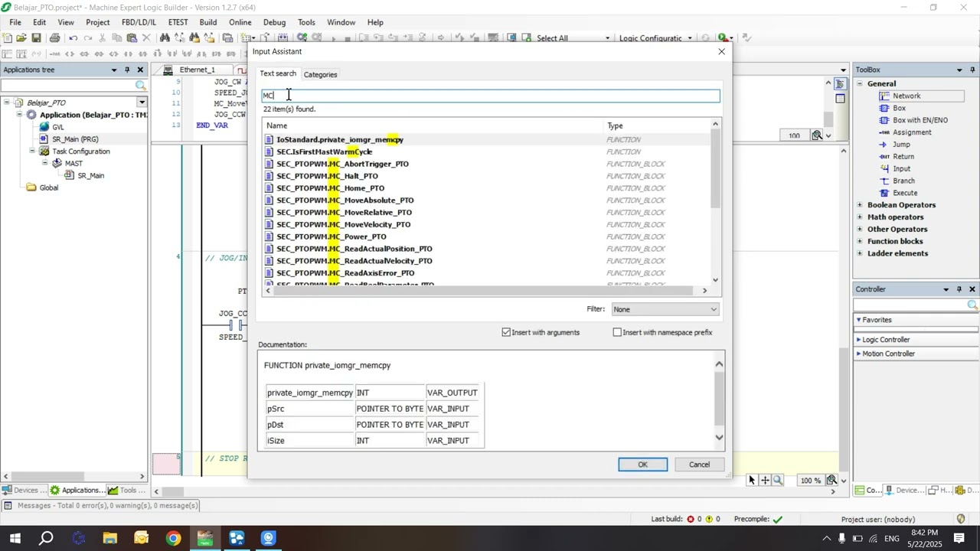Close the Input Assistant dialog

coord(721,52)
